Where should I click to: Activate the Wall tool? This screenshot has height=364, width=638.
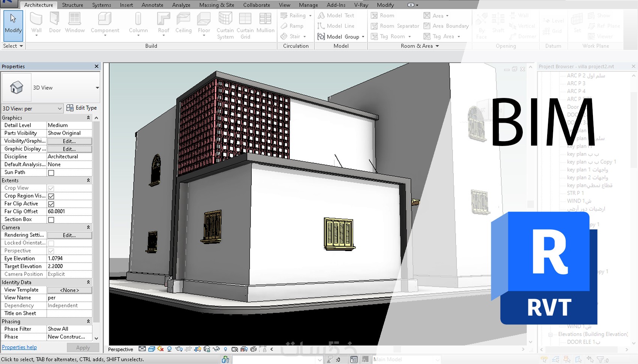tap(36, 24)
